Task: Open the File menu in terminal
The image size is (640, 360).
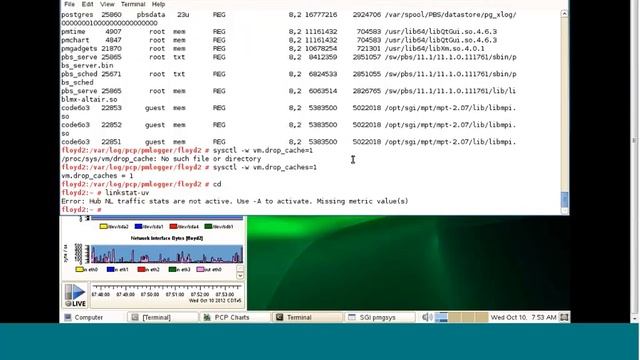Action: click(69, 4)
